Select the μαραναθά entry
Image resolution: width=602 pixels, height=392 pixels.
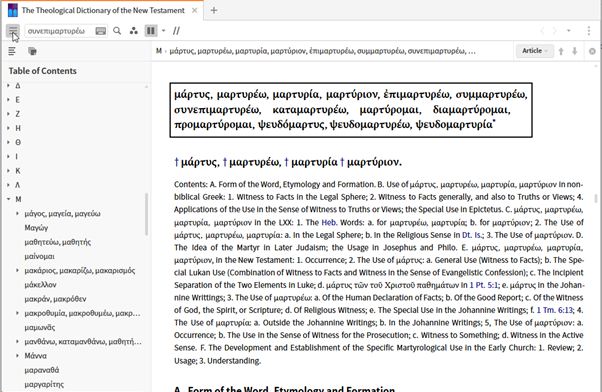click(x=42, y=370)
